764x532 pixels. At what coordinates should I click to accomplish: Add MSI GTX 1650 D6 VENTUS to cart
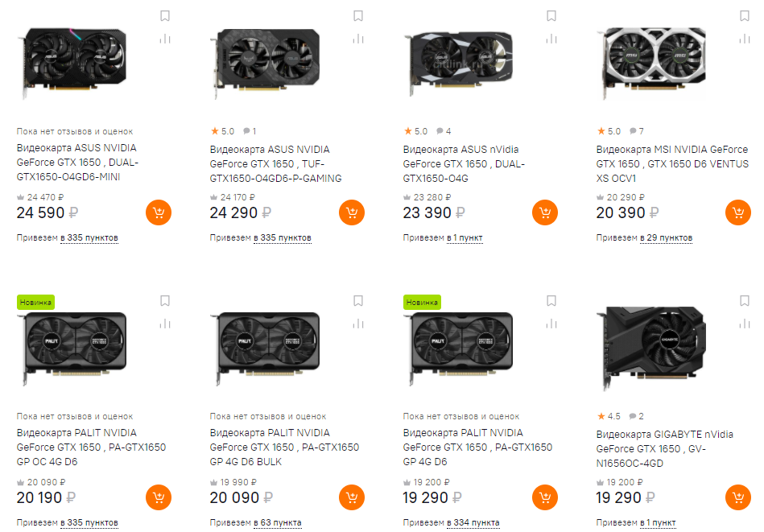click(x=738, y=212)
